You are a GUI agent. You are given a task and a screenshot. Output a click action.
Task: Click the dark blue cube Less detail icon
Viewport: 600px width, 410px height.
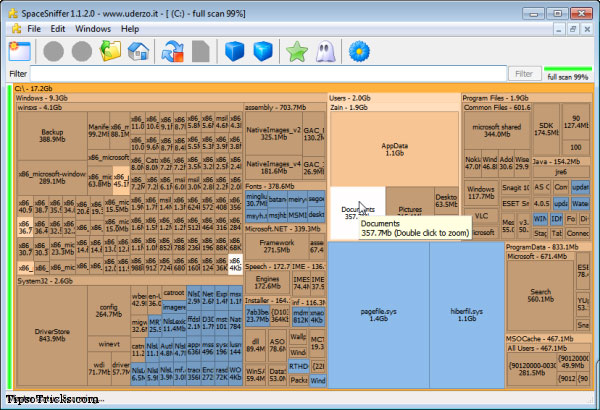pos(234,51)
